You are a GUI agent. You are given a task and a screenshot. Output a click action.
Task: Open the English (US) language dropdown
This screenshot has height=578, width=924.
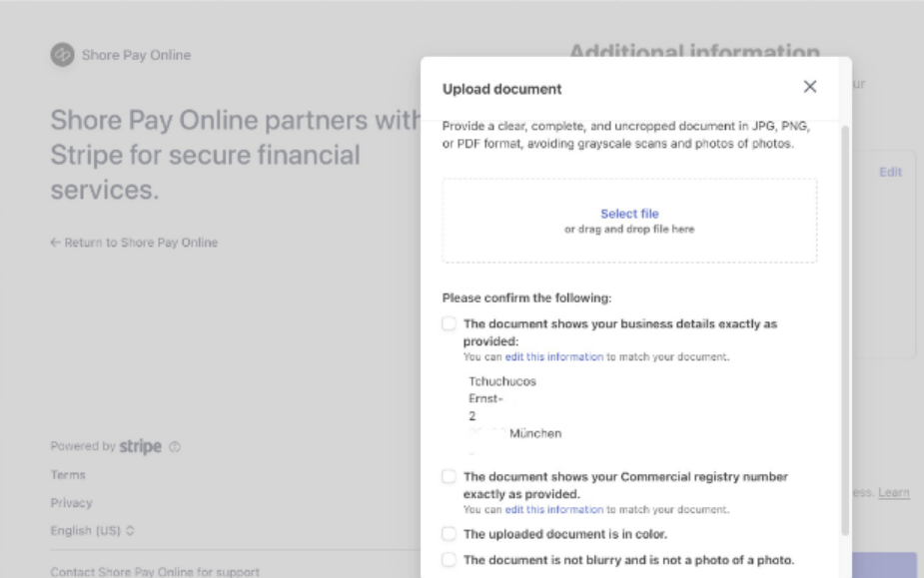tap(92, 530)
